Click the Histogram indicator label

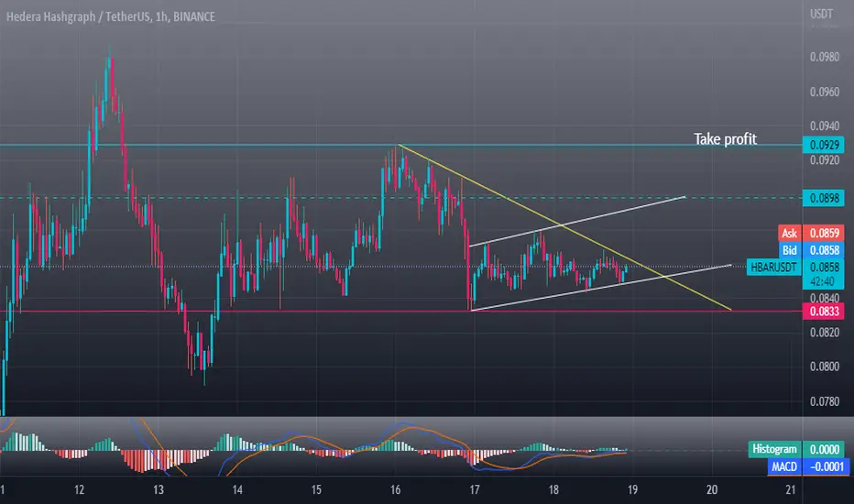(x=774, y=449)
